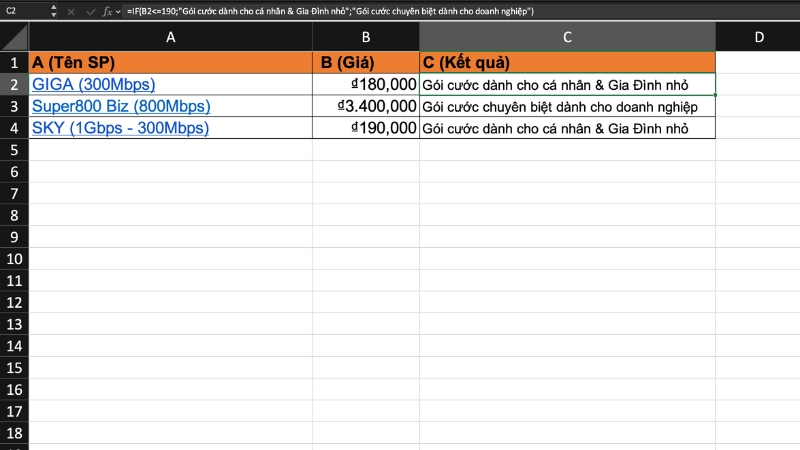Open the SKY (1Gbps - 300Mbps) link

[120, 128]
